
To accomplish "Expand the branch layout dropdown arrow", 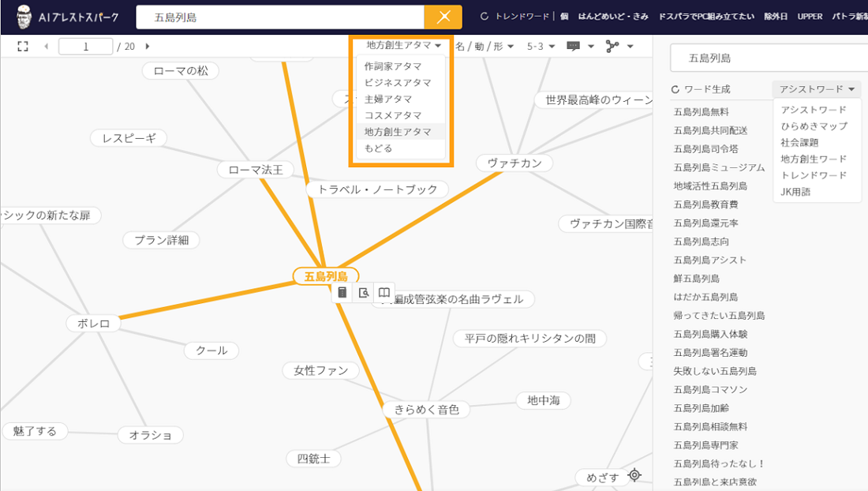I will [x=630, y=47].
